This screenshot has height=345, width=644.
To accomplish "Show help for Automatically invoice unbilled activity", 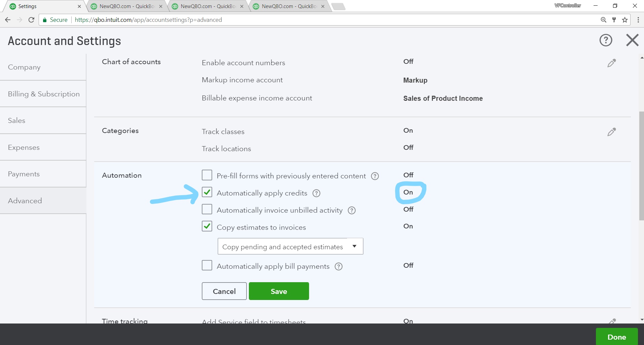I will 351,211.
